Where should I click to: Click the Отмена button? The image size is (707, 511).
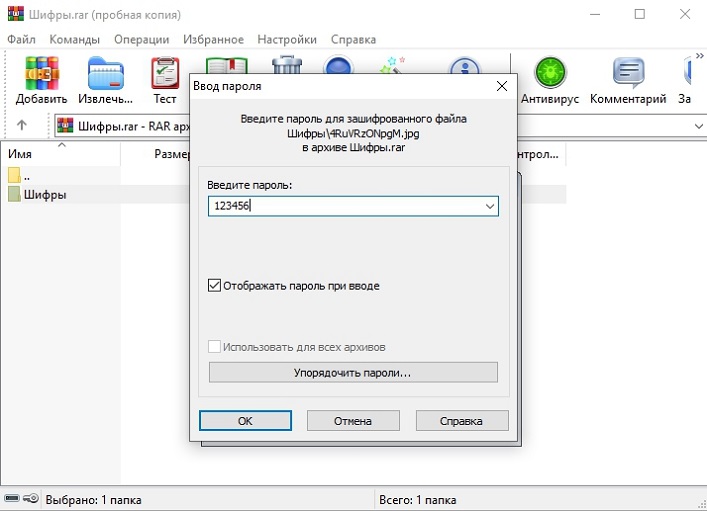click(353, 421)
